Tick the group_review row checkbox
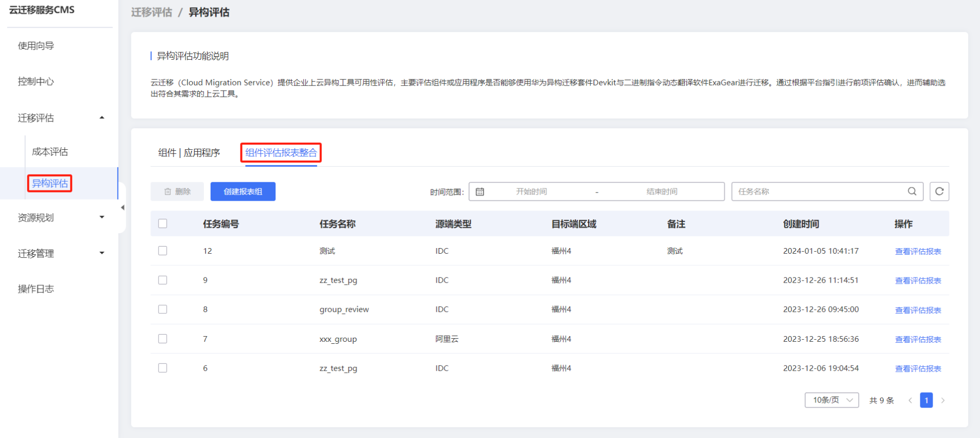The image size is (980, 438). point(163,309)
